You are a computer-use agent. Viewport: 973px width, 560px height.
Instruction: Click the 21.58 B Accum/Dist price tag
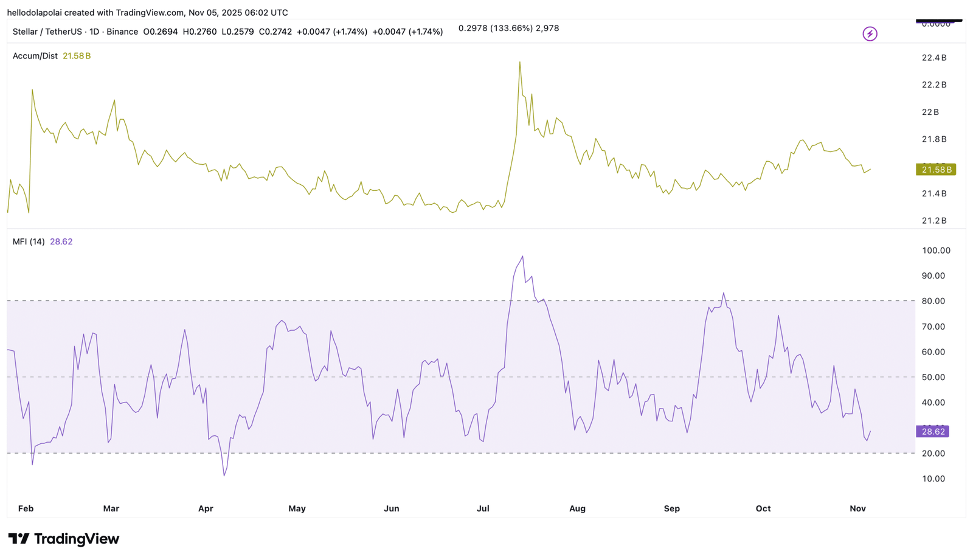point(935,170)
